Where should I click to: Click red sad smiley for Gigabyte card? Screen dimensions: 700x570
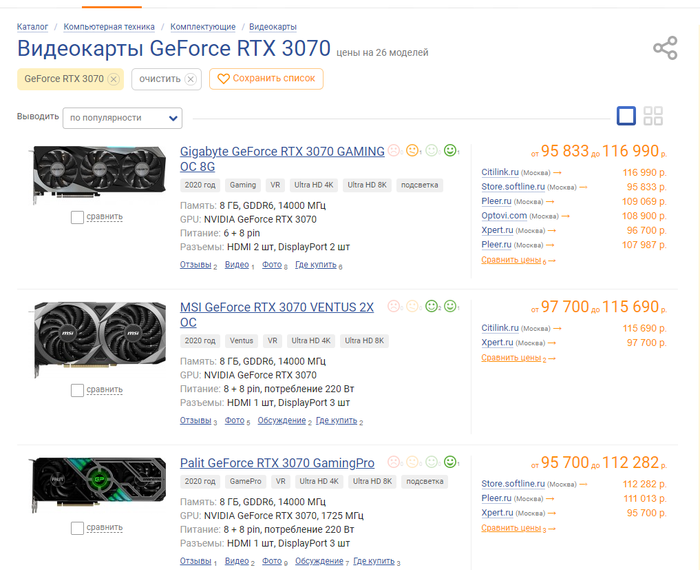tap(394, 151)
